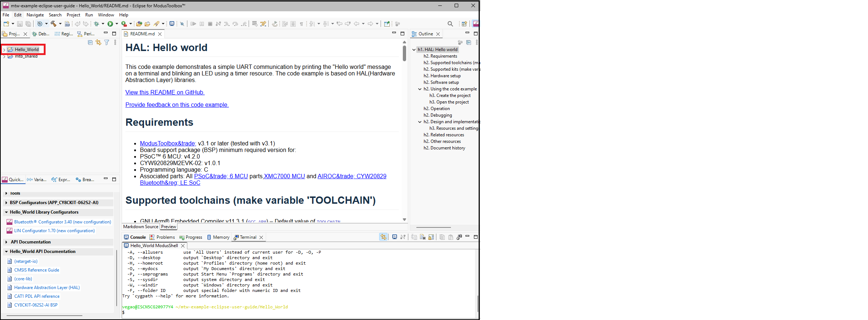Click the Filter funnel icon in Project Explorer
The image size is (868, 320).
point(107,43)
